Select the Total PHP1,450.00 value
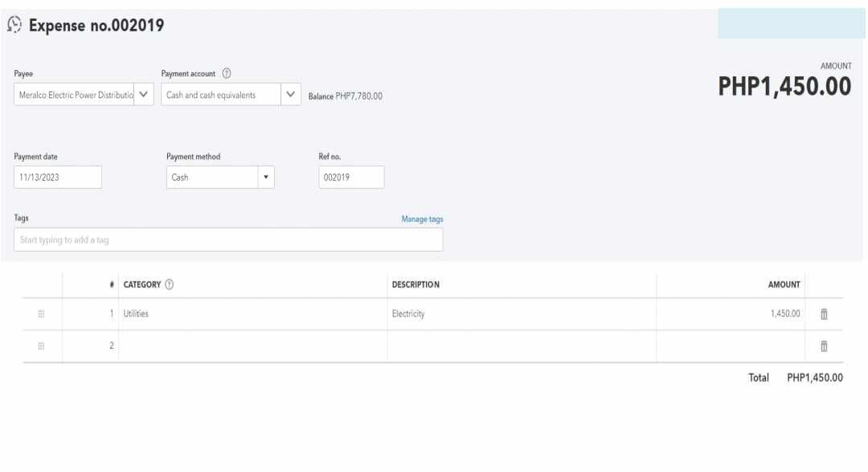Image resolution: width=868 pixels, height=472 pixels. (x=815, y=377)
